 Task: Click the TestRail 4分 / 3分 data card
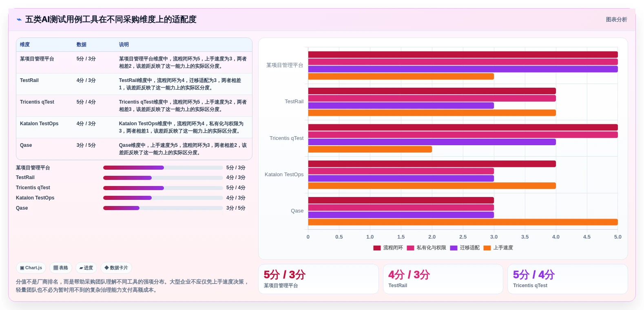443,279
